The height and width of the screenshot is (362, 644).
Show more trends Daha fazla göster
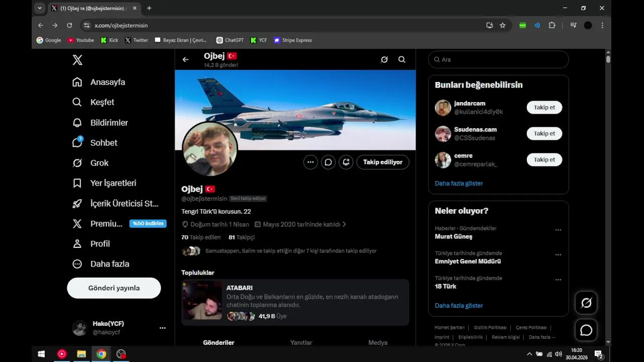point(459,306)
